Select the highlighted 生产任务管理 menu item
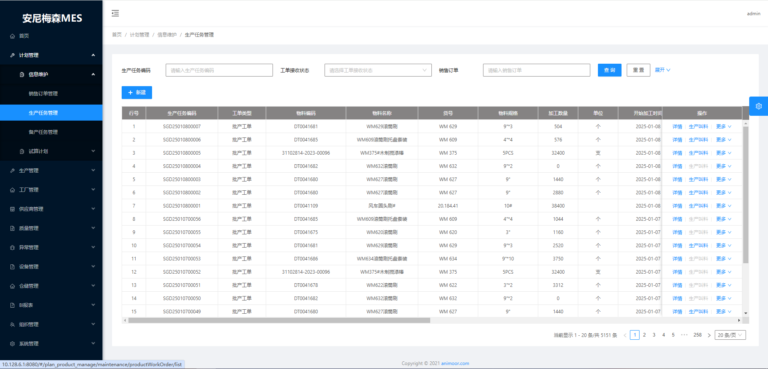Image resolution: width=768 pixels, height=369 pixels. (51, 113)
